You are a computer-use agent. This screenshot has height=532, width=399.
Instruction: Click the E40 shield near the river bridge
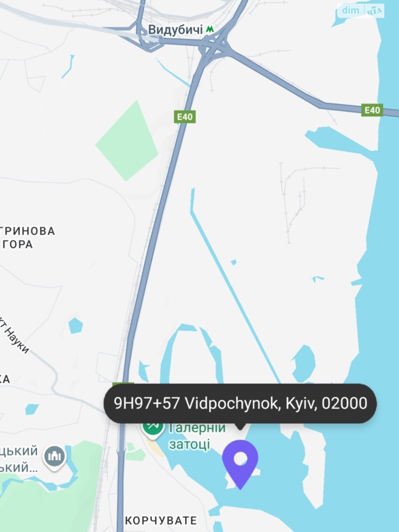point(372,110)
